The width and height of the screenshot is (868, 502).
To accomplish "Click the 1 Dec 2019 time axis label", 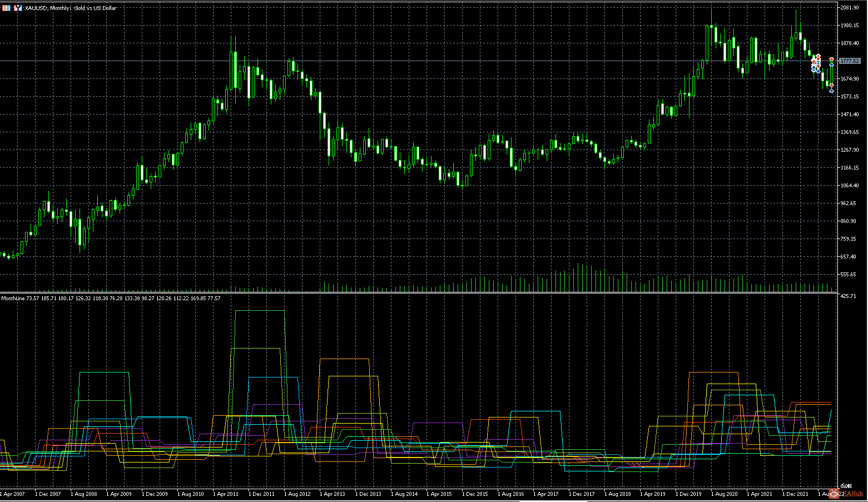I will pyautogui.click(x=688, y=494).
